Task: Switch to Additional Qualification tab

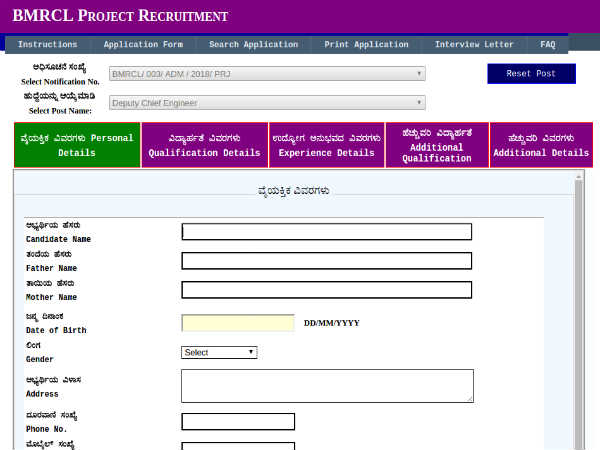Action: 437,145
